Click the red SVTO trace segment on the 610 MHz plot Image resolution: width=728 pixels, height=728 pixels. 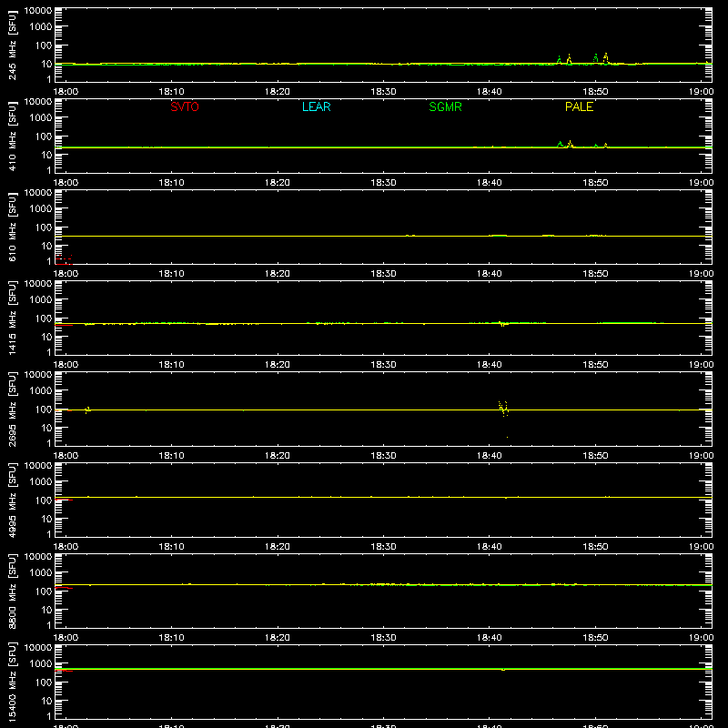[64, 259]
